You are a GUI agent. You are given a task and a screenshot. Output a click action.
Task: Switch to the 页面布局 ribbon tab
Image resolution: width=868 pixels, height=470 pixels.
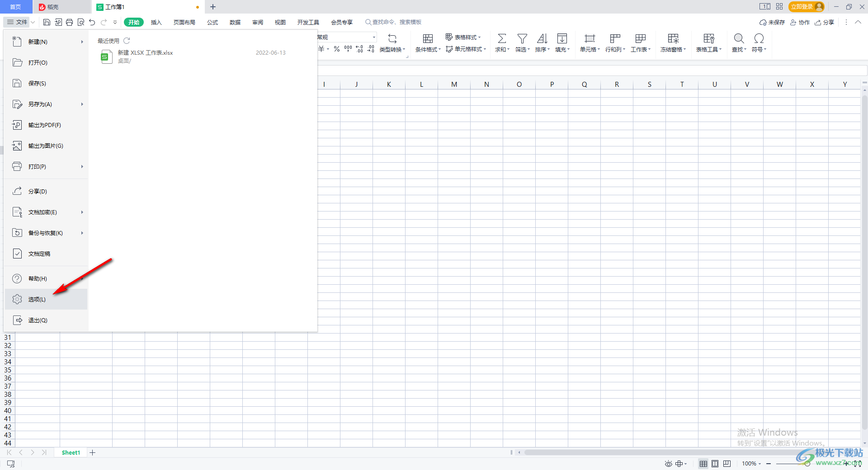pos(184,22)
